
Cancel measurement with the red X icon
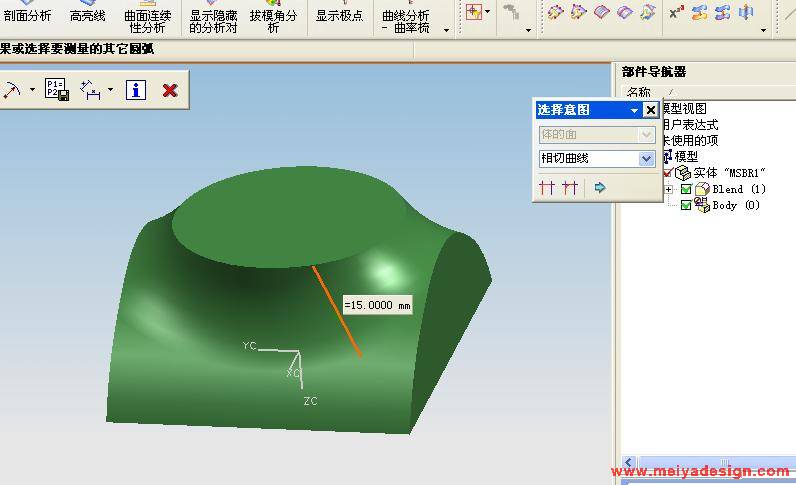(x=170, y=90)
